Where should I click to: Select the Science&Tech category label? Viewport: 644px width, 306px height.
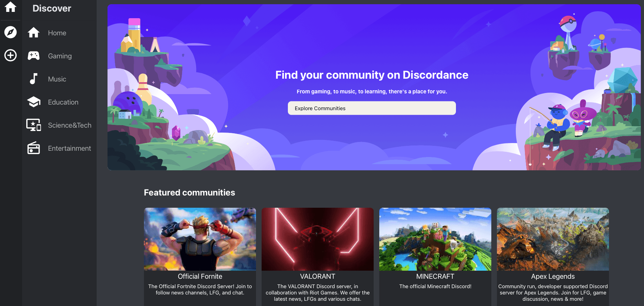pyautogui.click(x=69, y=125)
